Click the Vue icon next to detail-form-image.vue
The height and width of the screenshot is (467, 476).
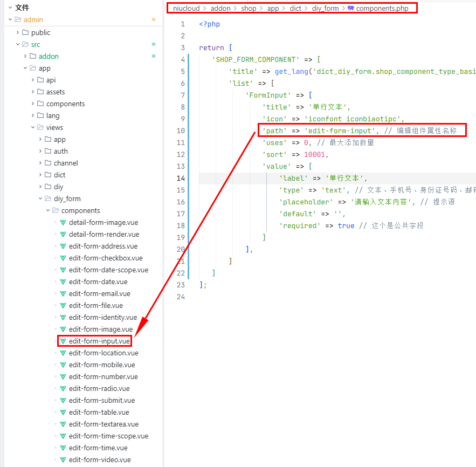coord(63,223)
